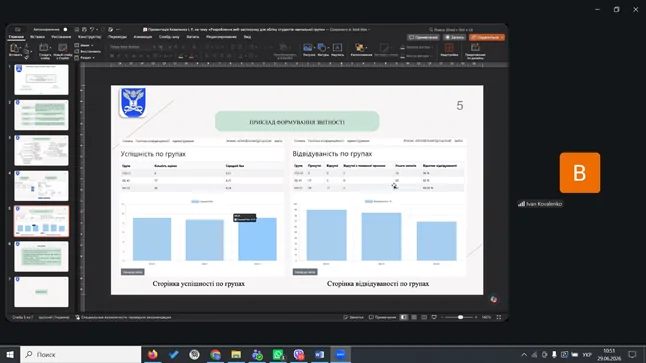Click Fit slide to window icon
Image resolution: width=646 pixels, height=363 pixels.
pyautogui.click(x=499, y=317)
